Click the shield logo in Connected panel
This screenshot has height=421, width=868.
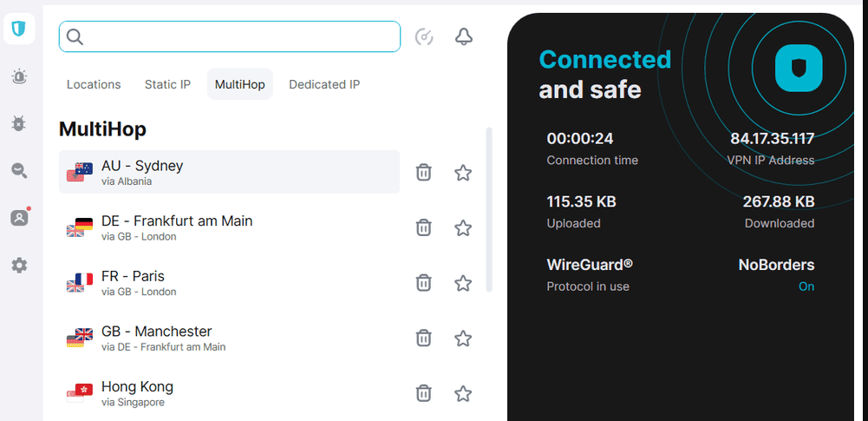click(799, 68)
